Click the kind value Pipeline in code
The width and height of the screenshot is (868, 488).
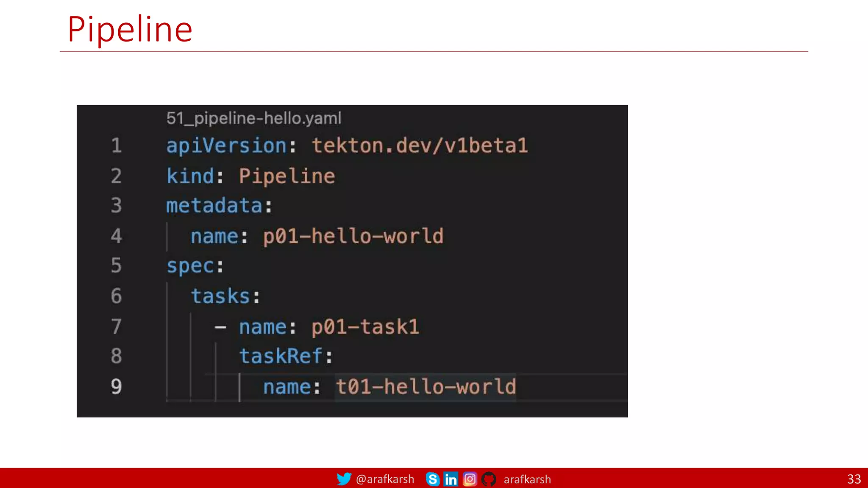click(287, 176)
